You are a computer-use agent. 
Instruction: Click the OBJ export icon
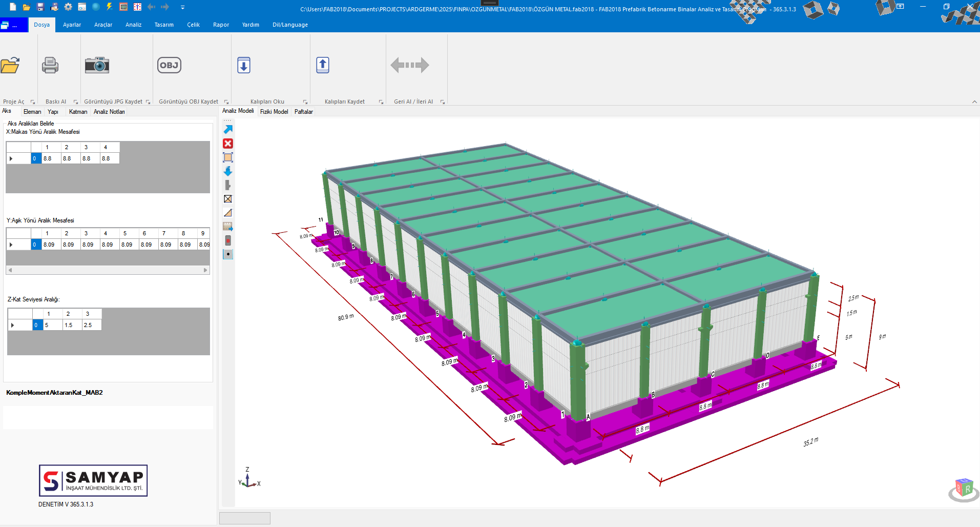pos(169,65)
